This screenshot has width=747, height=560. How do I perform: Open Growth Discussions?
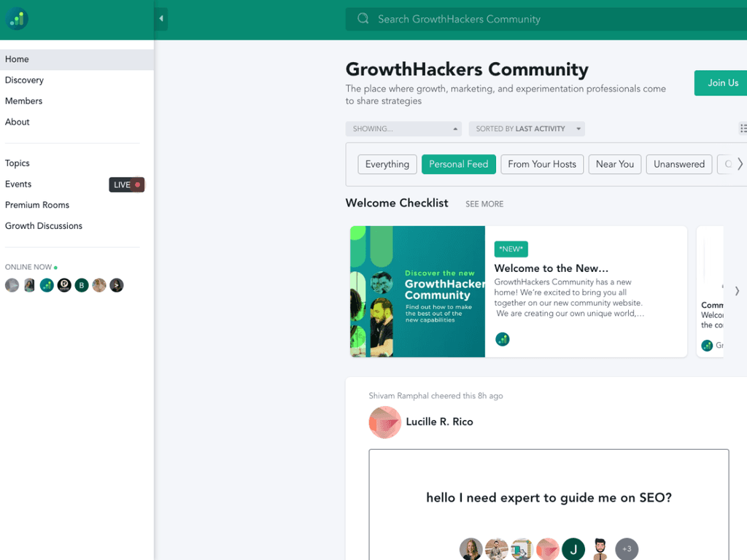(44, 226)
